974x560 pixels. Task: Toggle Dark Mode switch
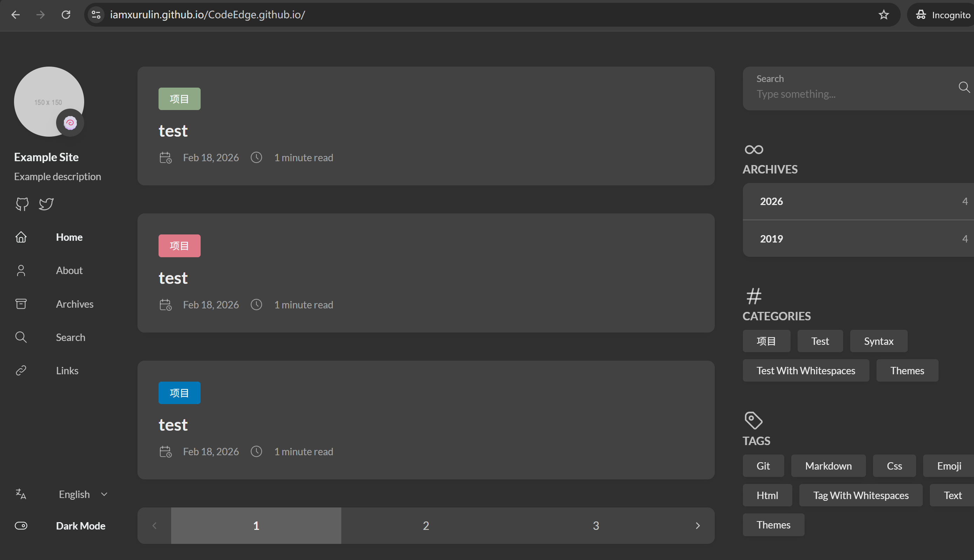[21, 525]
